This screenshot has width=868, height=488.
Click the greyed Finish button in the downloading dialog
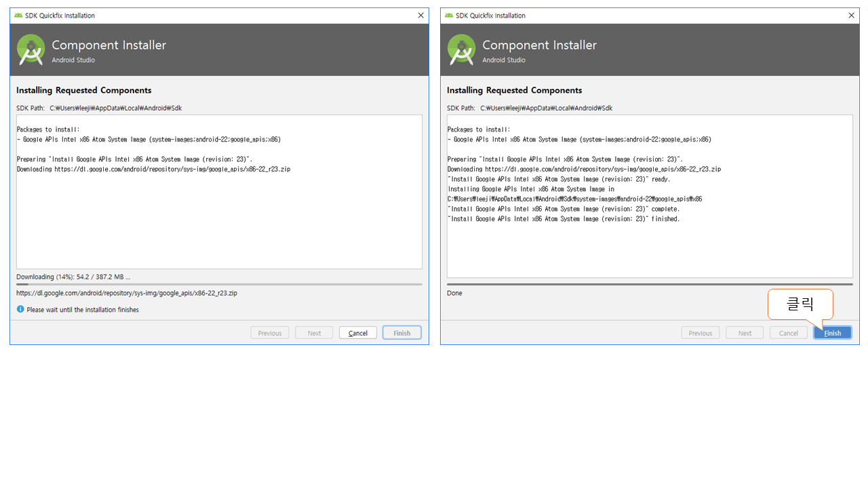(x=401, y=333)
